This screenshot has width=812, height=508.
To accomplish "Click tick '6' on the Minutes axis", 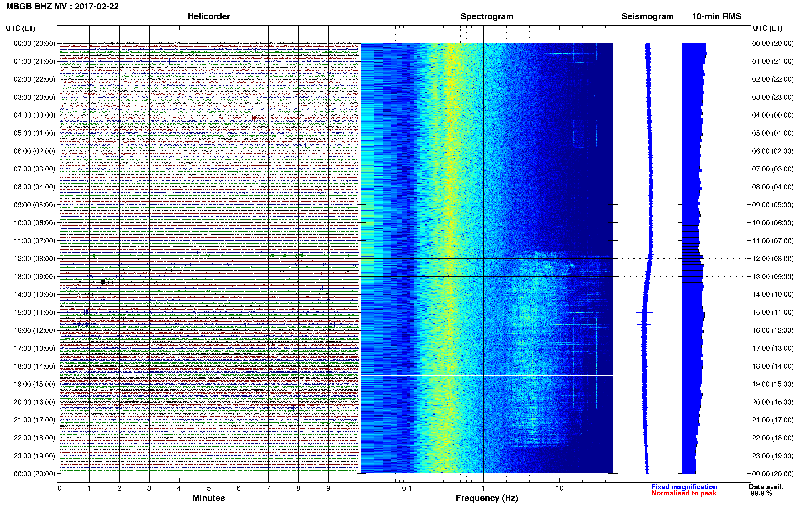I will (x=239, y=488).
